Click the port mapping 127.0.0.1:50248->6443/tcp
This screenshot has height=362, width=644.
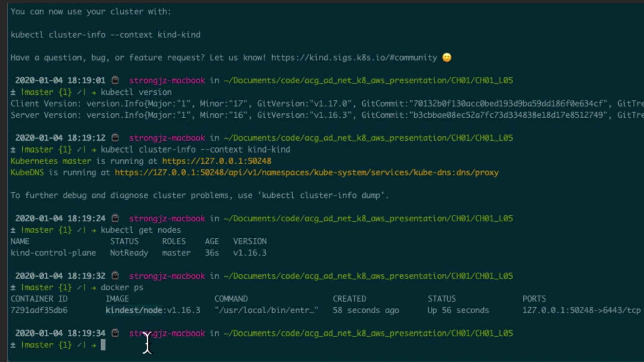coord(581,310)
